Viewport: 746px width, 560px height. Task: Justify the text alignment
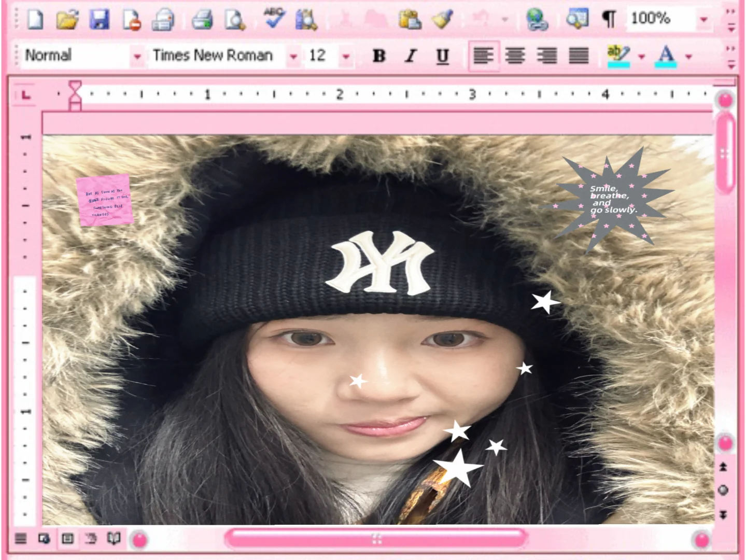tap(579, 55)
